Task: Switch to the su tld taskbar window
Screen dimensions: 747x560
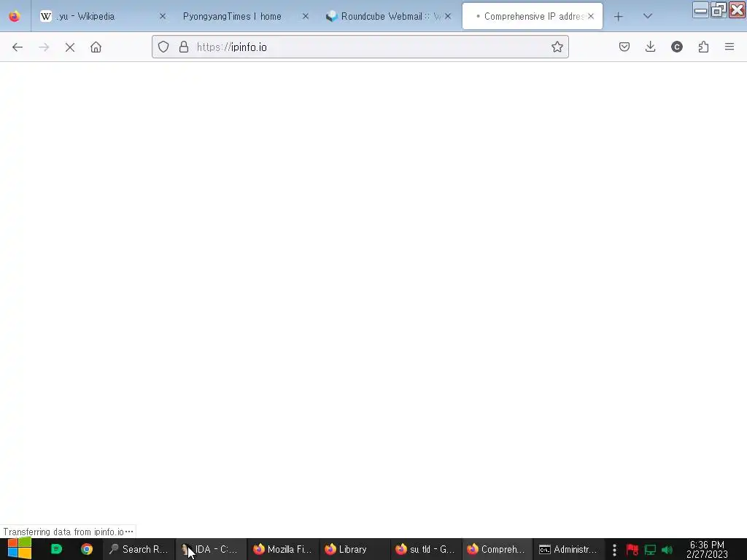Action: pos(425,549)
